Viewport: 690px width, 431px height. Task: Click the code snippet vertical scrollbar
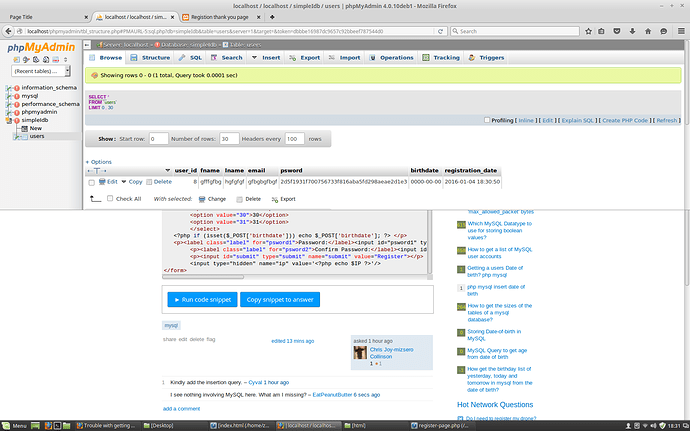pos(430,242)
